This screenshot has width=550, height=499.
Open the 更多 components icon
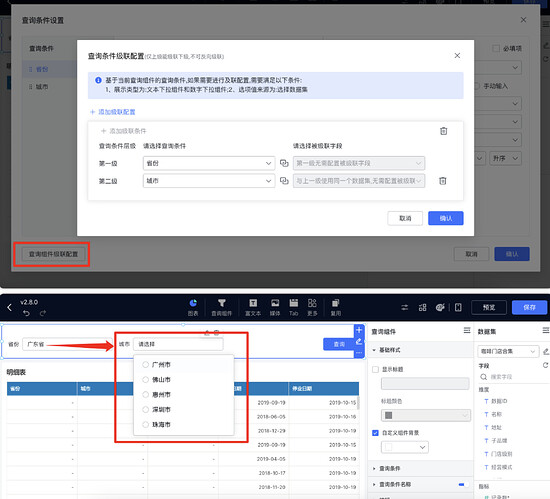click(x=312, y=303)
